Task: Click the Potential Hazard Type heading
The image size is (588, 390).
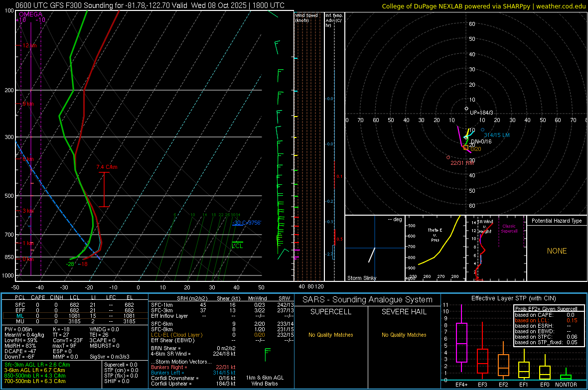Action: (557, 221)
